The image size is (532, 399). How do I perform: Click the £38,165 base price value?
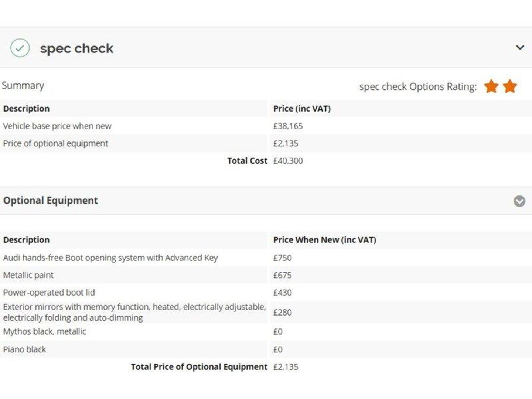288,126
